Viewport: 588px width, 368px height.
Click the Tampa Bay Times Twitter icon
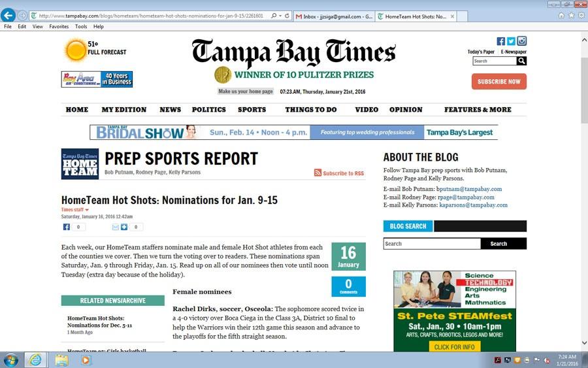coord(511,41)
